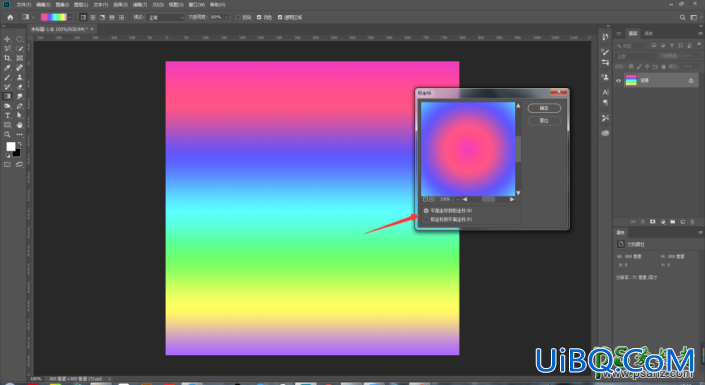Open the Filter menu in menu bar
The width and height of the screenshot is (705, 385).
(140, 4)
